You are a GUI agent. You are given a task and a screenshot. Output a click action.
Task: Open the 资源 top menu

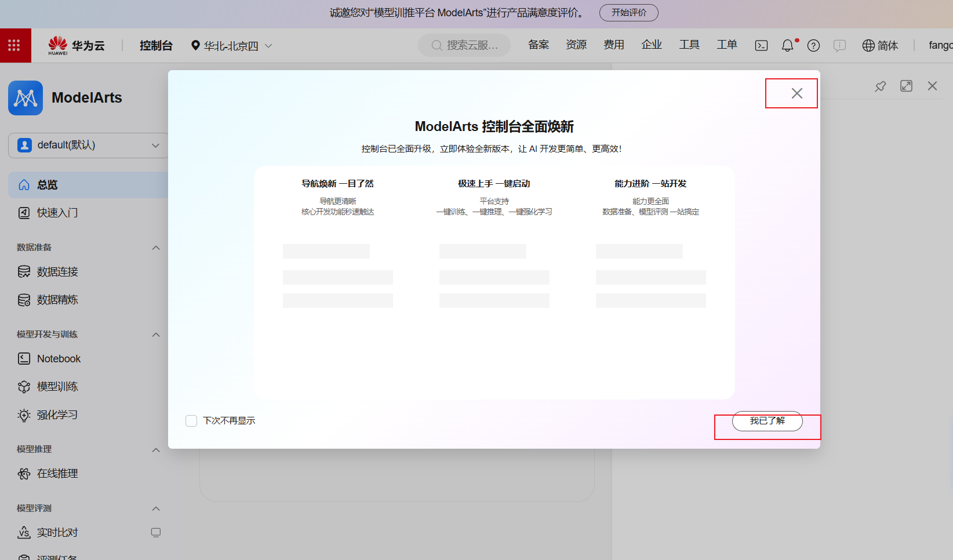pyautogui.click(x=576, y=45)
